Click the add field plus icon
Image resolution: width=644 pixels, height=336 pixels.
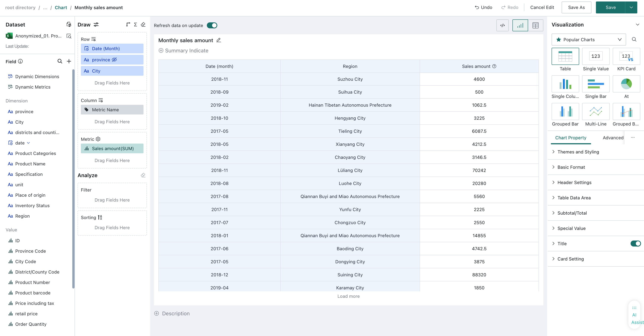(x=69, y=61)
